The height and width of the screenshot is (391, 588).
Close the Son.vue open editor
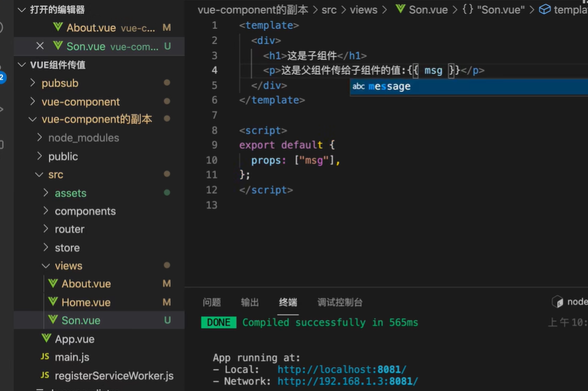click(40, 46)
